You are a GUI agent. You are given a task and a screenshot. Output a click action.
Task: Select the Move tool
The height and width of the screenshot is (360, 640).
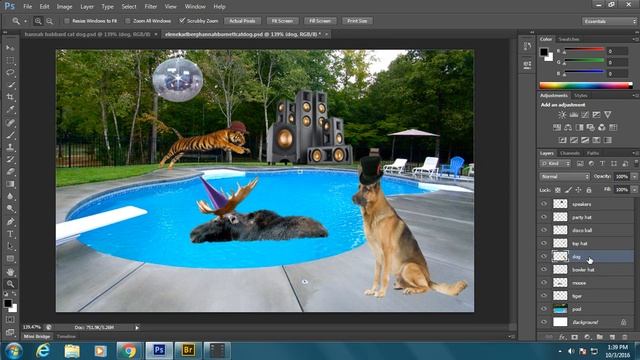(10, 48)
